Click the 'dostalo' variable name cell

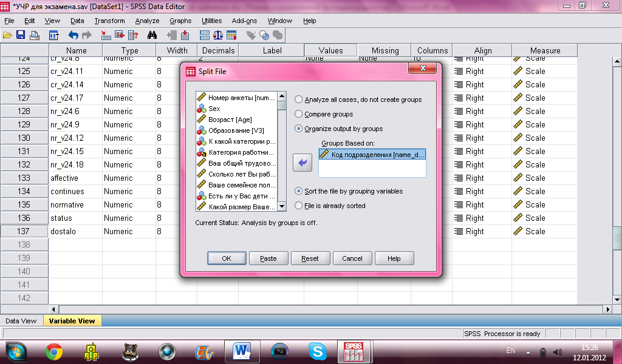(x=75, y=231)
